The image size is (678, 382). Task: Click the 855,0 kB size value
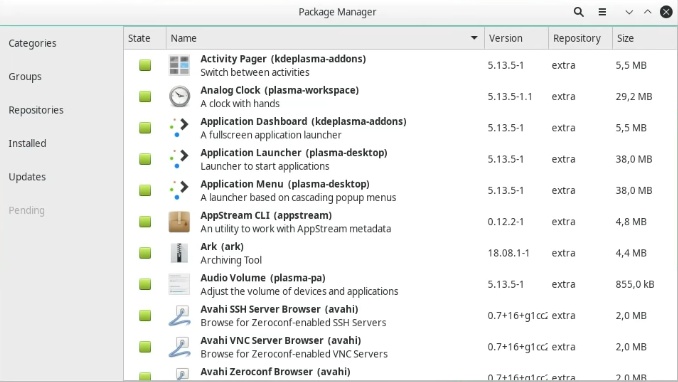[635, 284]
